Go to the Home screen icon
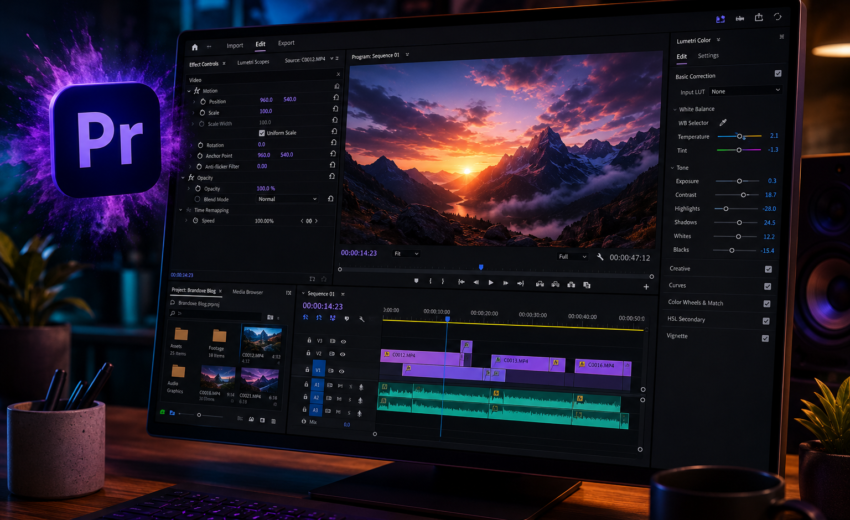The width and height of the screenshot is (850, 520). pos(195,47)
